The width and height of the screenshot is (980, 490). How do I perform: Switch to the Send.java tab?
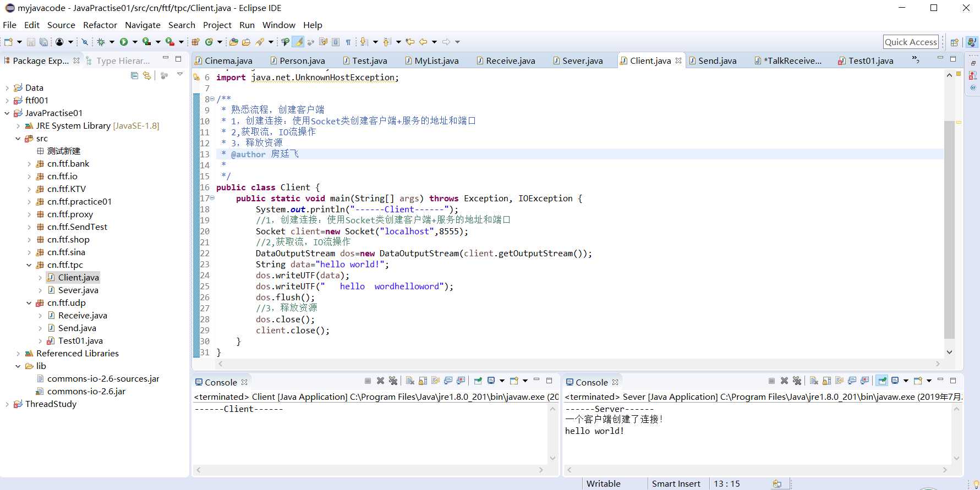coord(712,61)
